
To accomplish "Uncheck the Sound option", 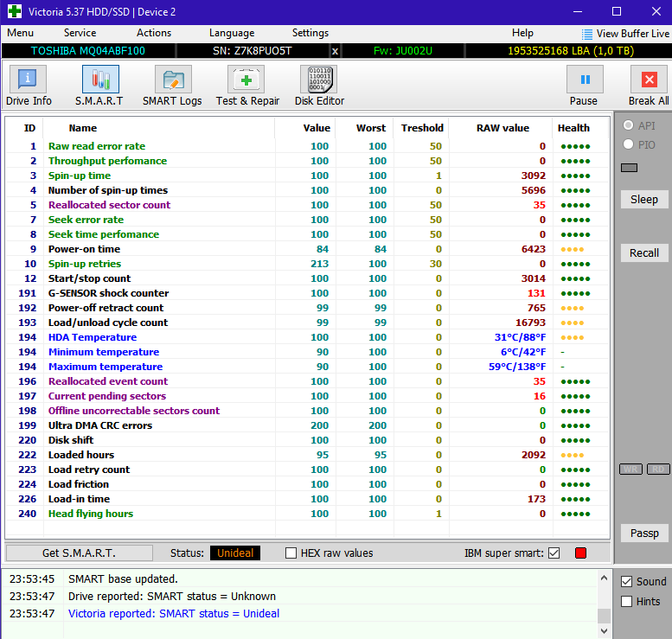I will (627, 581).
